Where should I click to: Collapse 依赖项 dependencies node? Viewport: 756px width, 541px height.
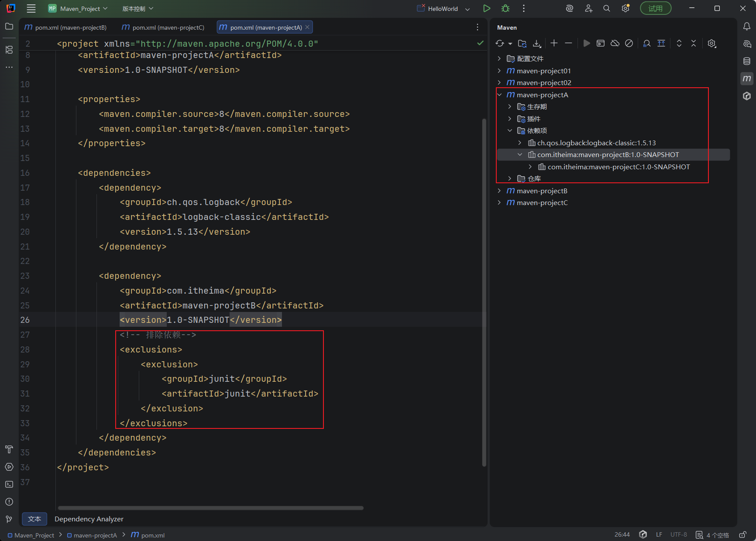click(x=510, y=130)
